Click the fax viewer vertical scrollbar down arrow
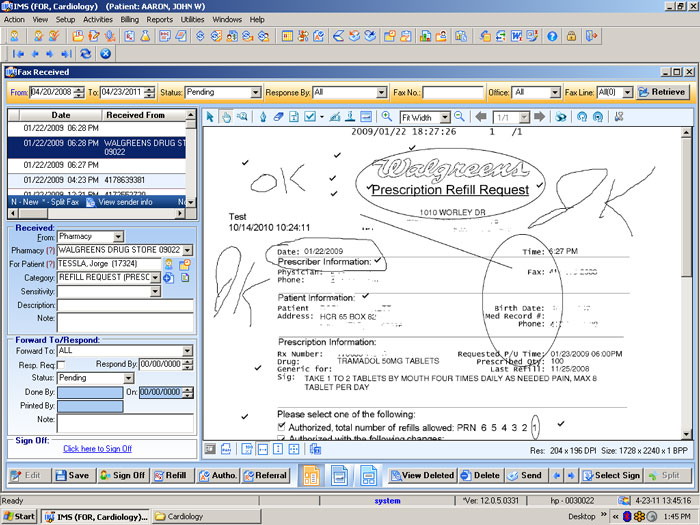Viewport: 700px width, 525px height. (x=687, y=434)
